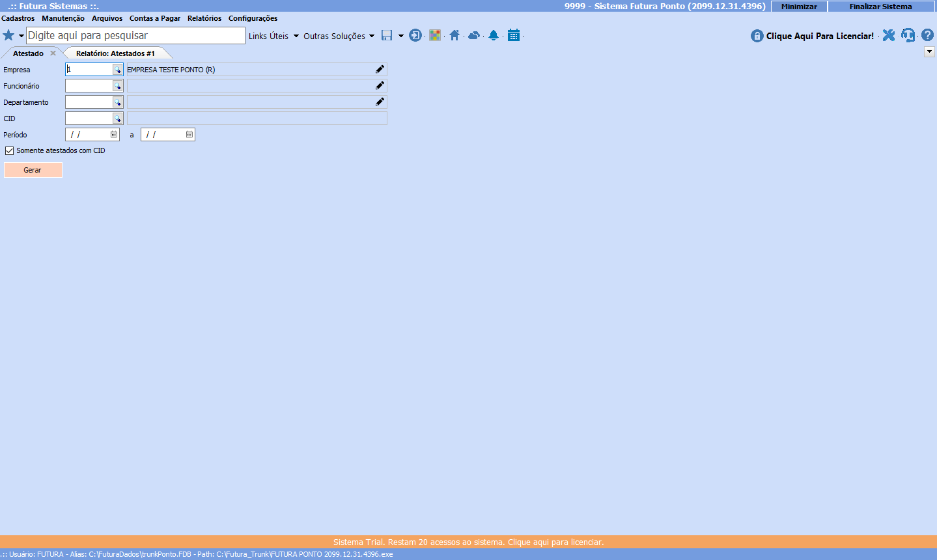Close the Atestado tab
Viewport: 937px width, 560px height.
53,53
